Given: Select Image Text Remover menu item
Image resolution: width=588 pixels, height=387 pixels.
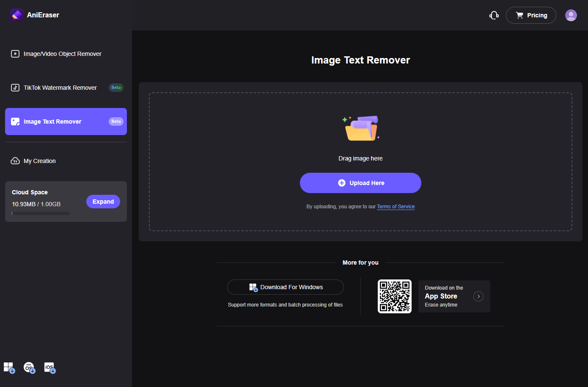Looking at the screenshot, I should (x=66, y=122).
